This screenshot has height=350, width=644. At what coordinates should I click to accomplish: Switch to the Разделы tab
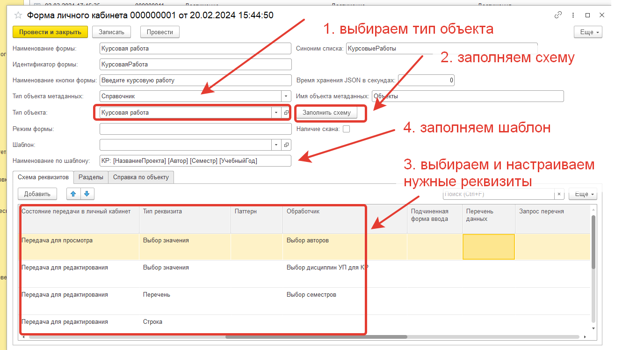pos(91,177)
